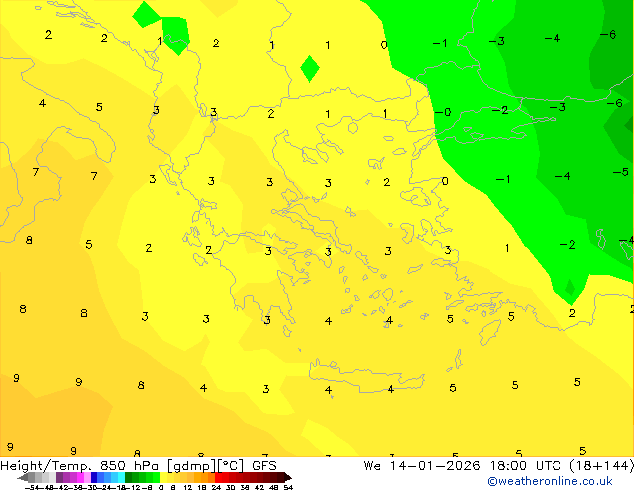634x490 pixels.
Task: Pick the bright red legend swatch above 24
Action: pos(218,477)
